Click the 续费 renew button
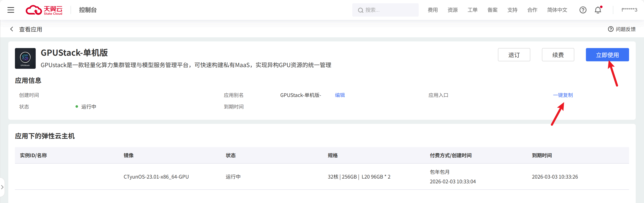The width and height of the screenshot is (644, 203). tap(558, 55)
